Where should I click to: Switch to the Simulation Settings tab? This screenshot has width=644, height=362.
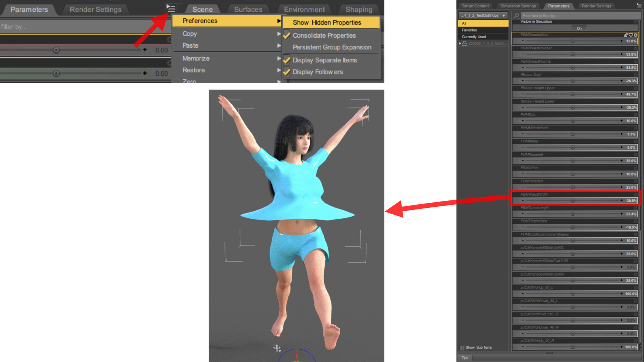(518, 6)
